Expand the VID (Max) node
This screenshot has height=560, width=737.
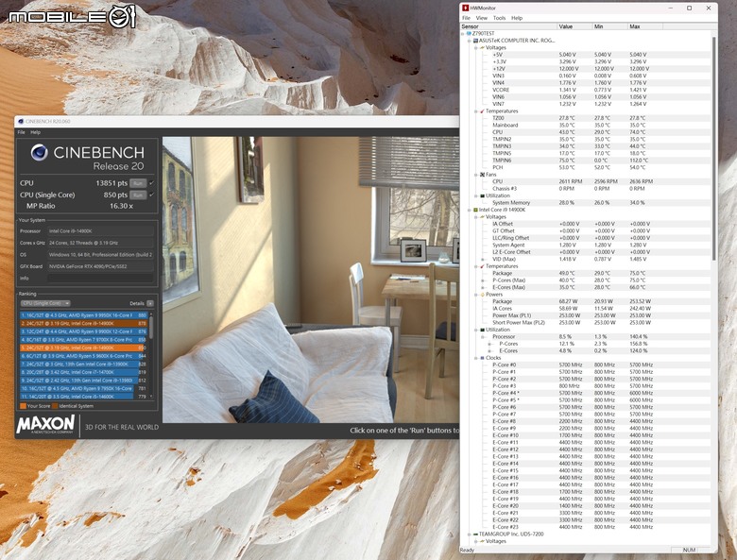coord(483,260)
